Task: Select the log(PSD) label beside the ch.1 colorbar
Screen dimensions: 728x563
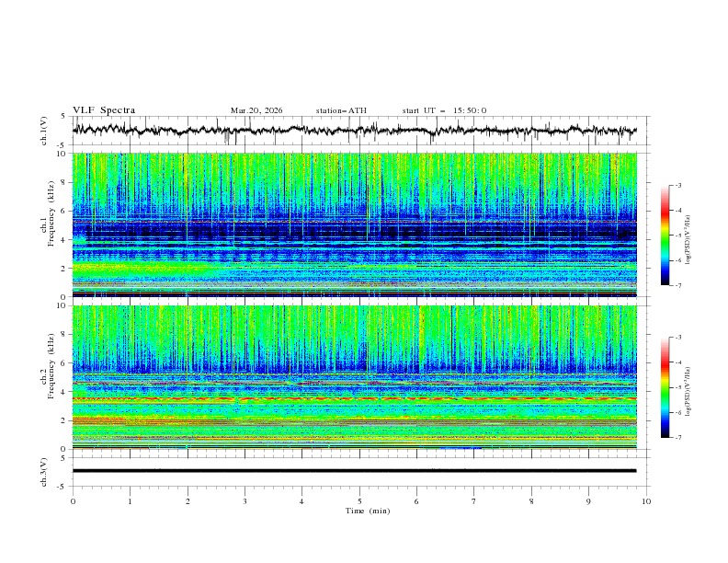Action: click(x=689, y=240)
